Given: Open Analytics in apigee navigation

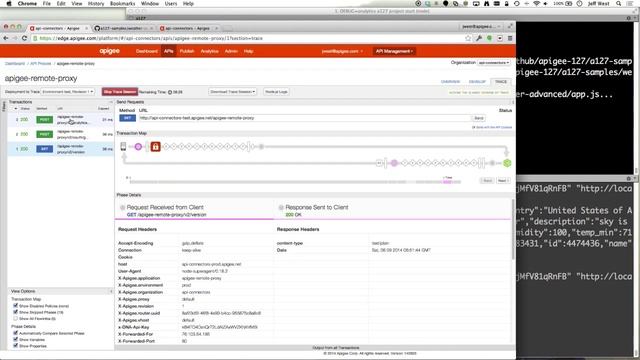Looking at the screenshot, I should [x=209, y=51].
